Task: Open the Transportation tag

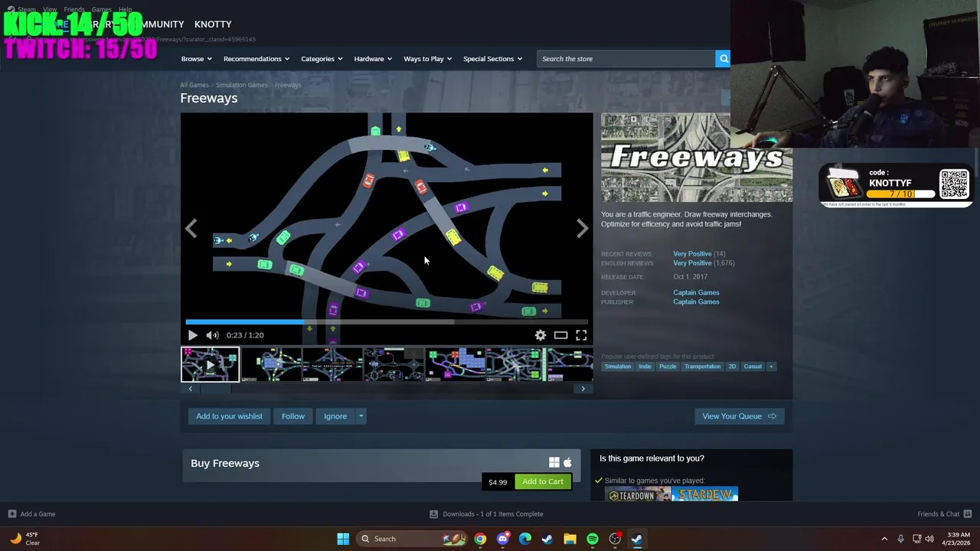Action: point(702,367)
